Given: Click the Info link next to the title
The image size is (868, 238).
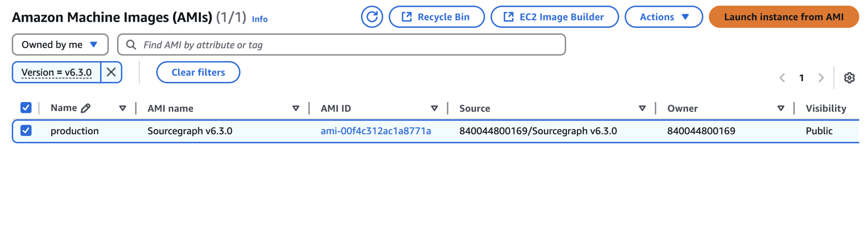Looking at the screenshot, I should point(260,20).
